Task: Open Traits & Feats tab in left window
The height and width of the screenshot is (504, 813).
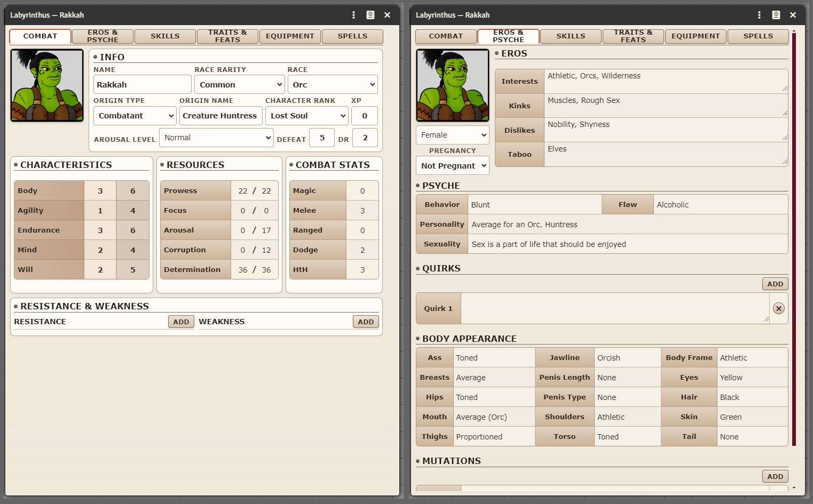Action: (227, 36)
